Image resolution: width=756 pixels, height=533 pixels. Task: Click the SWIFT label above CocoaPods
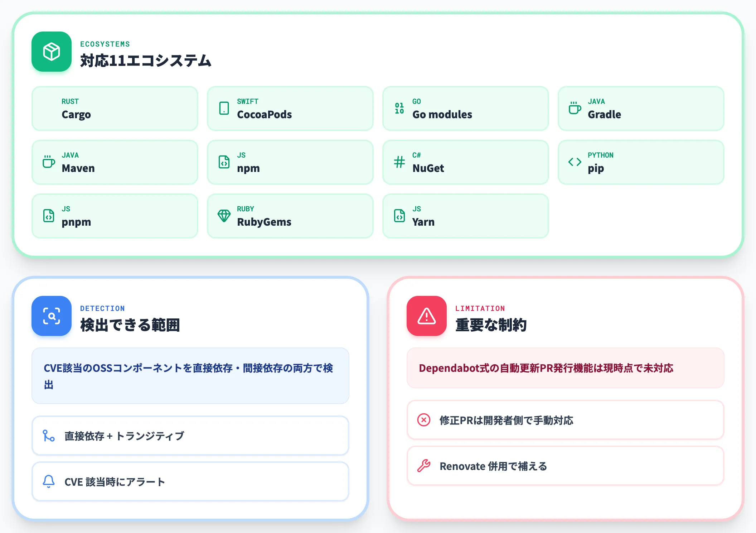point(248,101)
